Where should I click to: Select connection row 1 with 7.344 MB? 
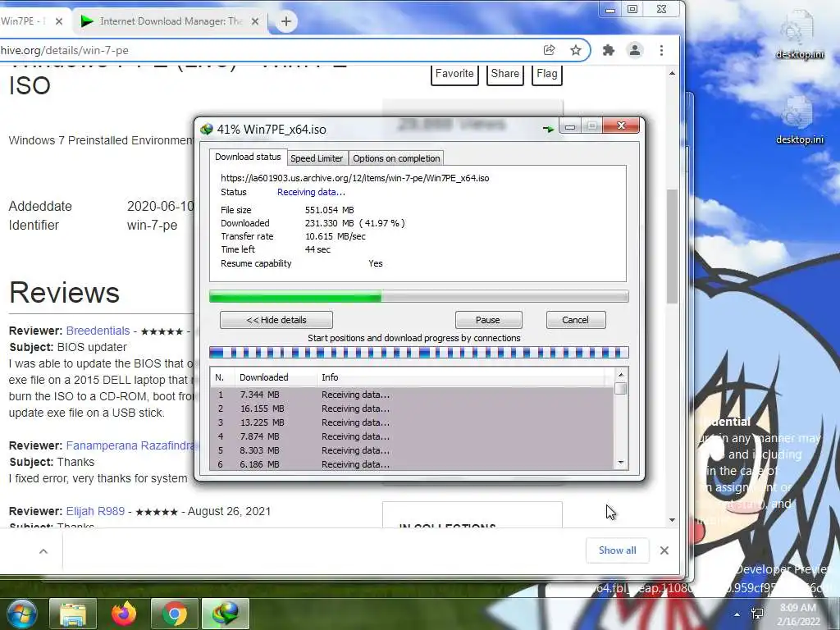pyautogui.click(x=412, y=395)
